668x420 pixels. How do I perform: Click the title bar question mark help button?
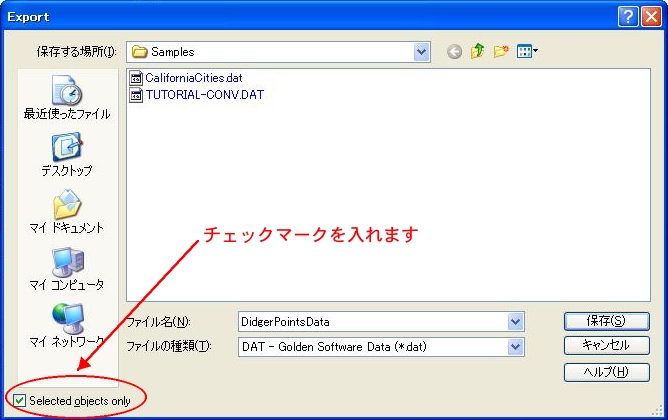(628, 17)
